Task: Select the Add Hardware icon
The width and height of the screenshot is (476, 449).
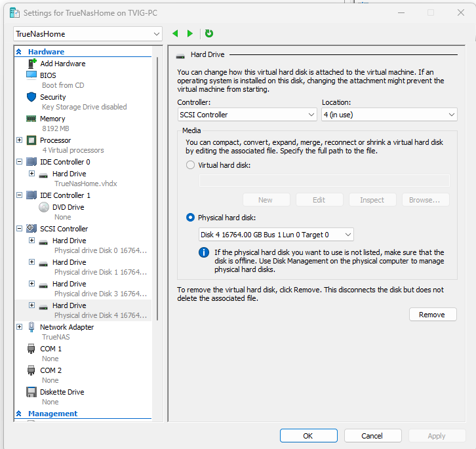Action: coord(32,64)
